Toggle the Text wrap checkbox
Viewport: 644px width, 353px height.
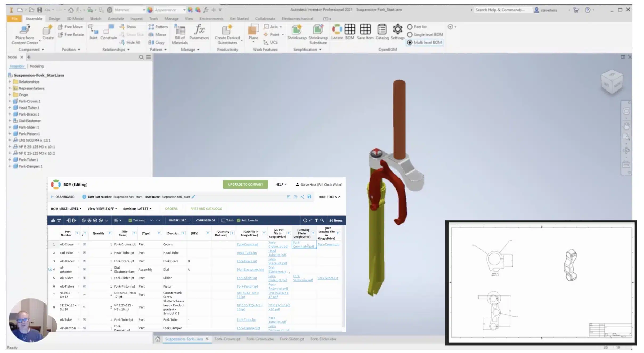pos(130,220)
